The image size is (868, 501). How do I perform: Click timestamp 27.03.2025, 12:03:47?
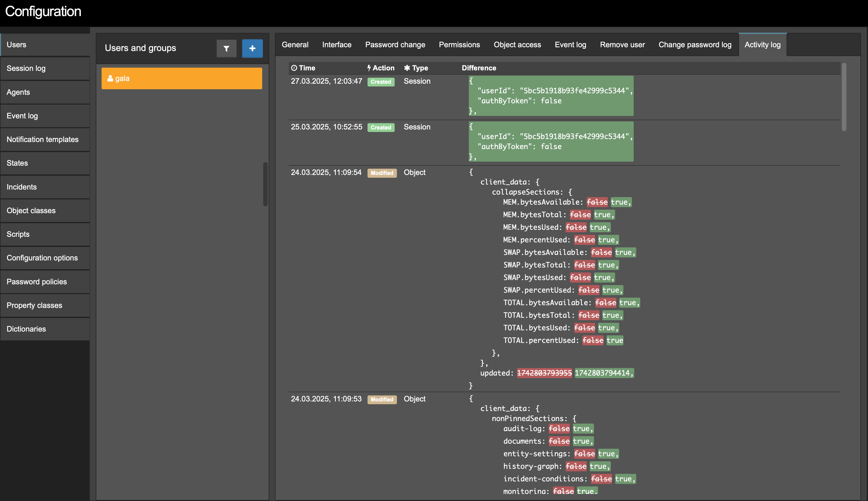327,81
